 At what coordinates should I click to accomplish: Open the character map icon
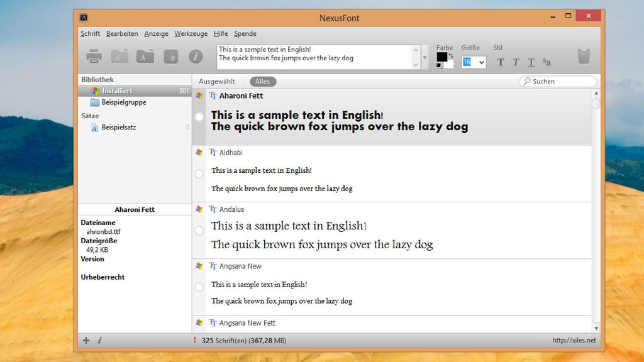click(171, 57)
